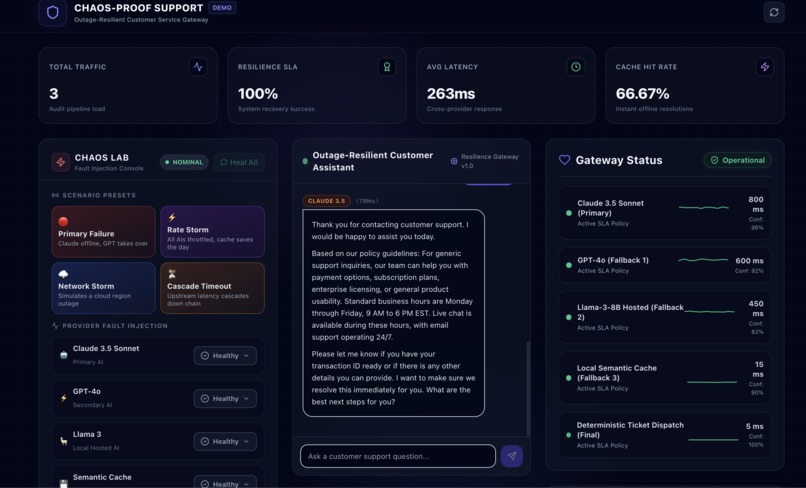Click the shield-check icon in Operational badge

[714, 160]
